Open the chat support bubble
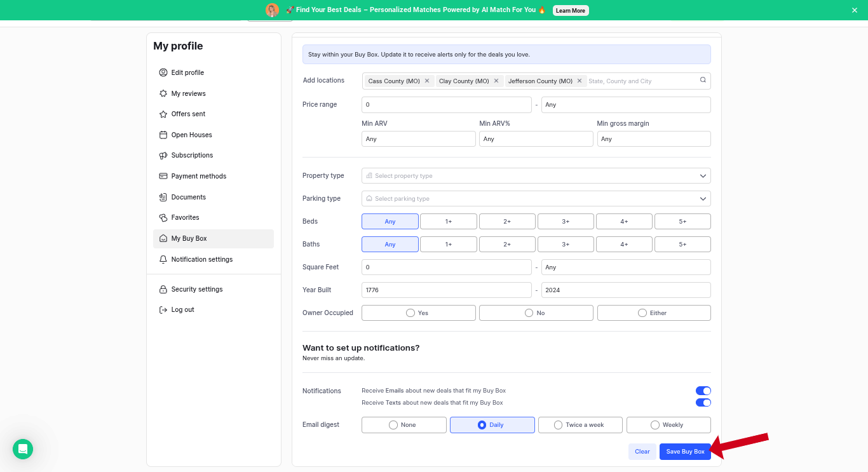 (x=23, y=449)
